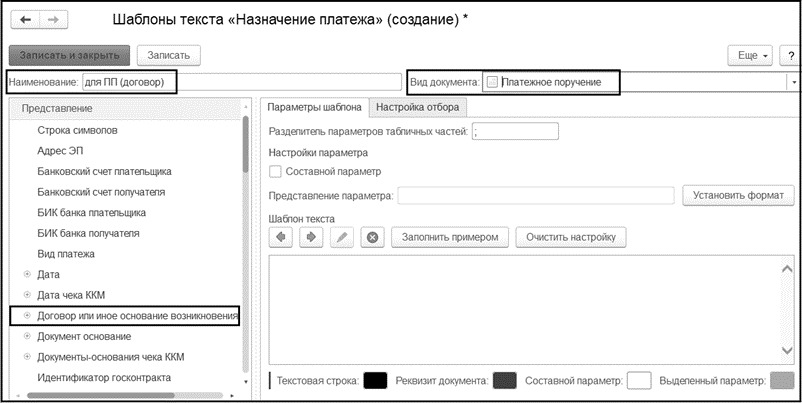Pick the Составной параметр color swatch
Image resolution: width=802 pixels, height=403 pixels.
click(x=639, y=381)
